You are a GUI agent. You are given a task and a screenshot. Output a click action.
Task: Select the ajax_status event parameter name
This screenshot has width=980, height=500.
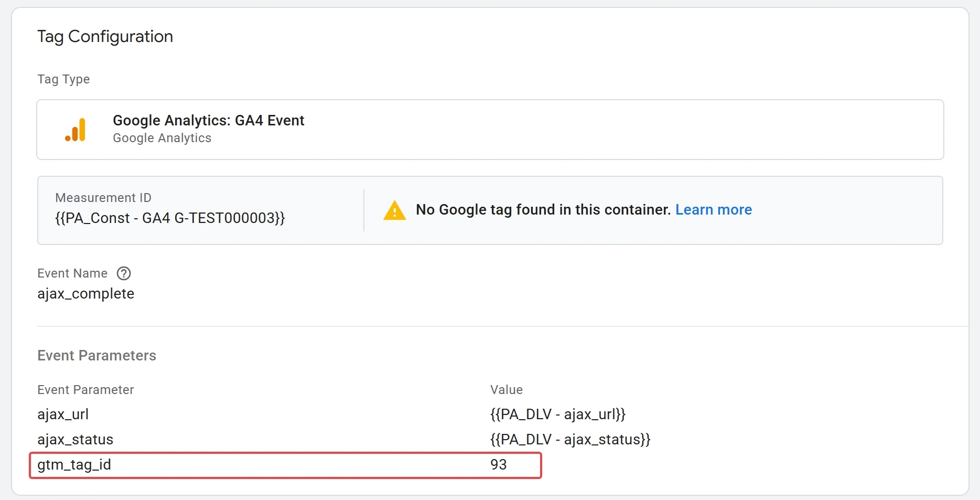coord(75,440)
